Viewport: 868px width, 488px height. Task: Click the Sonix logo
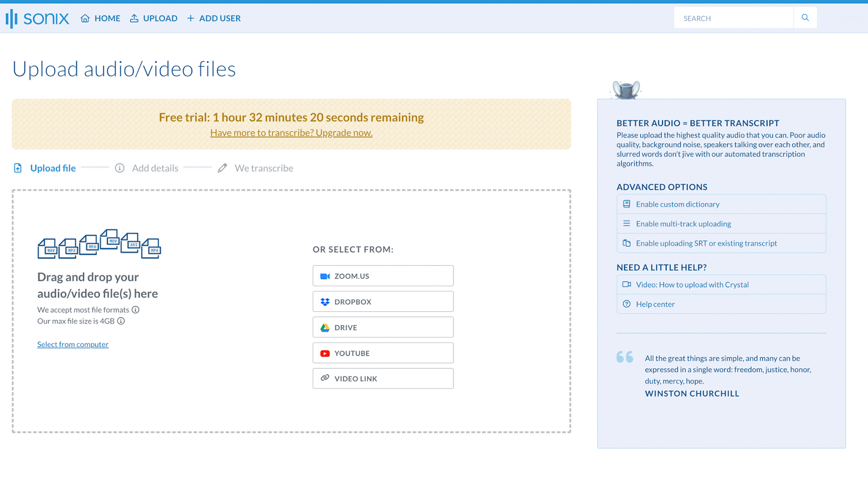tap(37, 18)
